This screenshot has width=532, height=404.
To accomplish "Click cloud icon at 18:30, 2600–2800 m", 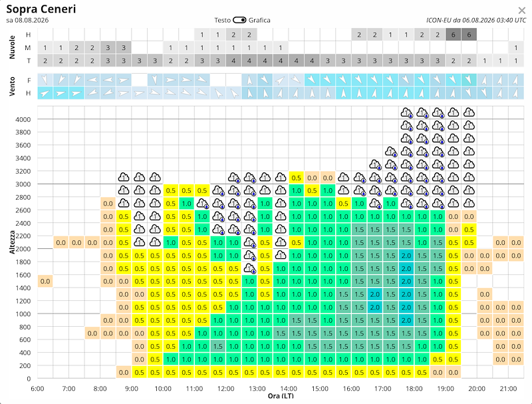I will (x=438, y=204).
